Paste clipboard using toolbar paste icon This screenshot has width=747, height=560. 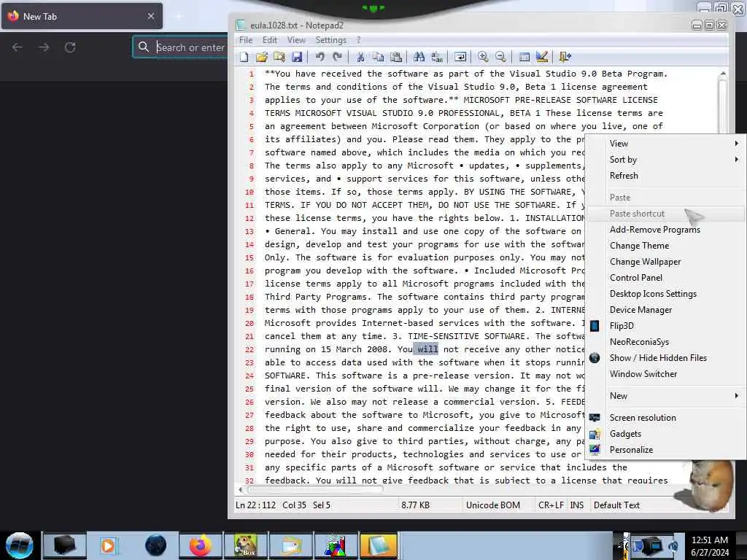click(x=396, y=57)
